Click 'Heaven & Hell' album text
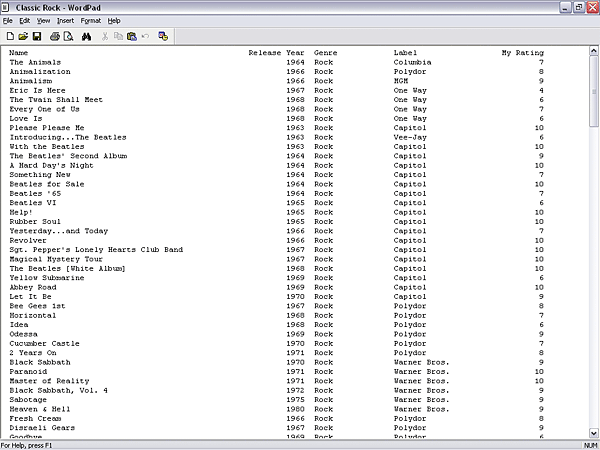Viewport: 600px width, 450px height. point(40,409)
